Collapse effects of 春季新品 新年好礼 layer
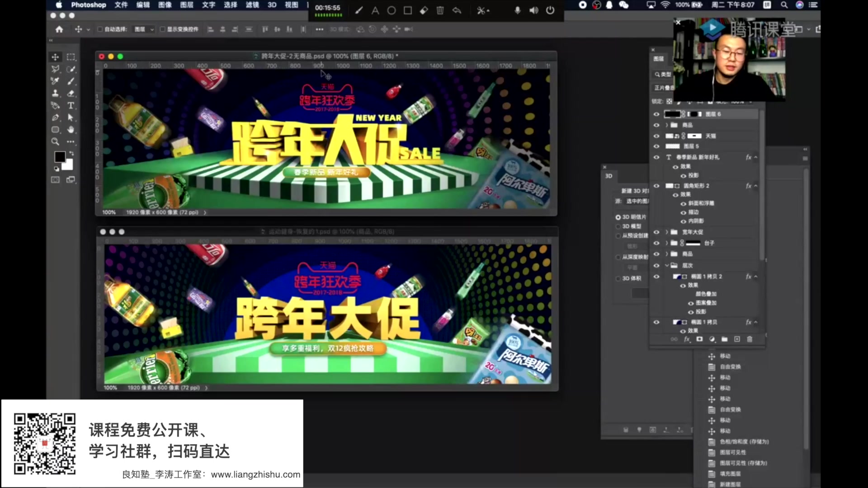This screenshot has width=868, height=488. click(755, 157)
